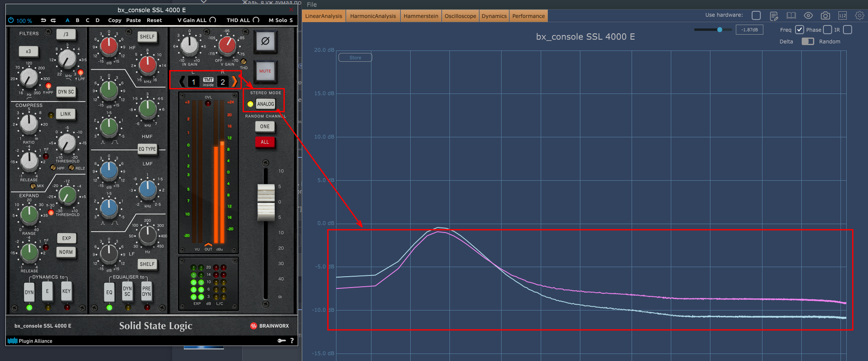Check the IR checkbox
This screenshot has width=868, height=361.
[x=847, y=30]
